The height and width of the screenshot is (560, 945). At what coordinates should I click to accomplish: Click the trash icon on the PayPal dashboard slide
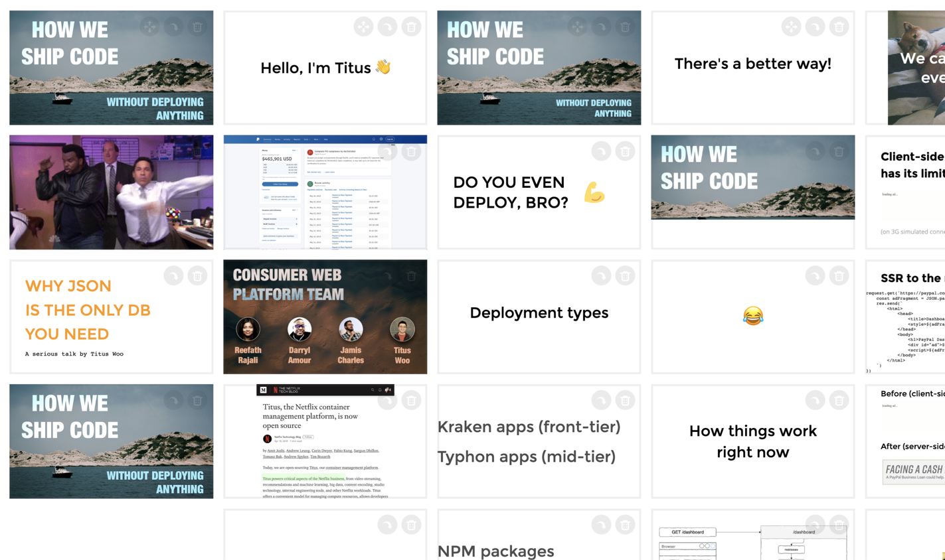411,151
